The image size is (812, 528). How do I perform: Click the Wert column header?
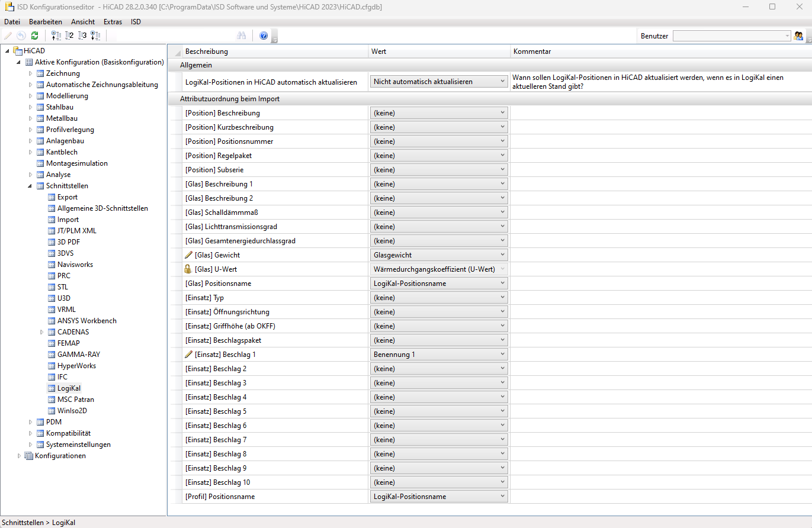click(439, 51)
